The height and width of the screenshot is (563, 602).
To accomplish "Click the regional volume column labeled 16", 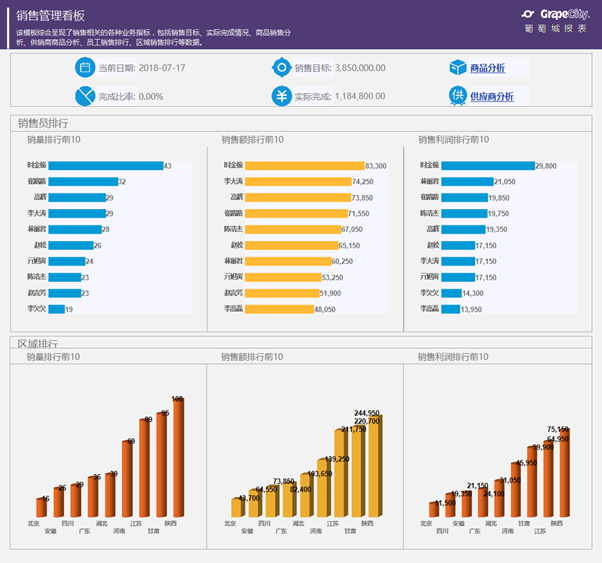I will coord(41,507).
